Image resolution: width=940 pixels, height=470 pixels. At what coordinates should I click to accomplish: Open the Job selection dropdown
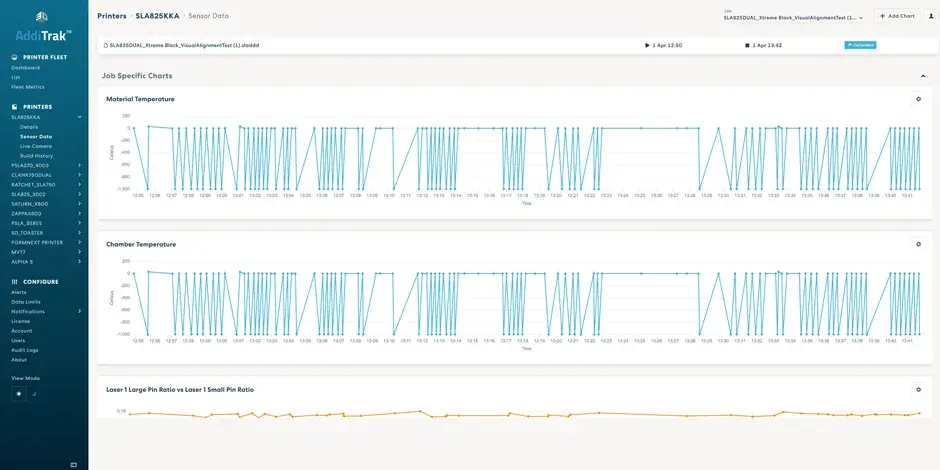pos(793,18)
